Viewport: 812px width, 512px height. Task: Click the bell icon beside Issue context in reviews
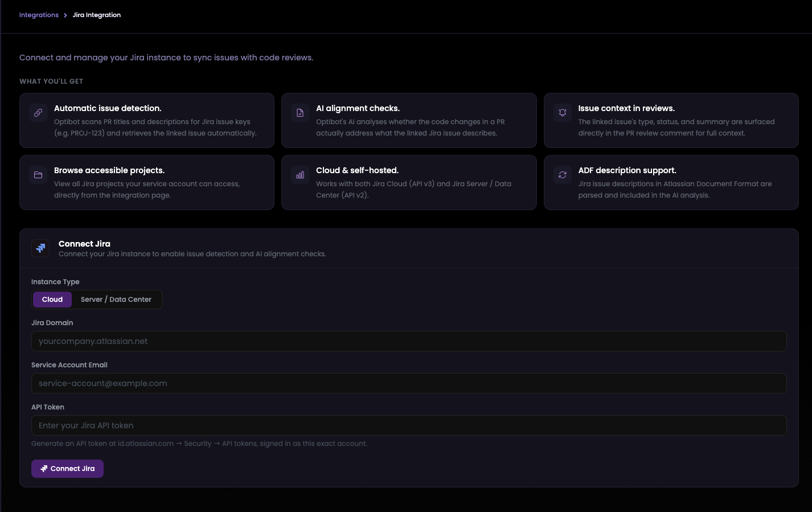click(563, 113)
